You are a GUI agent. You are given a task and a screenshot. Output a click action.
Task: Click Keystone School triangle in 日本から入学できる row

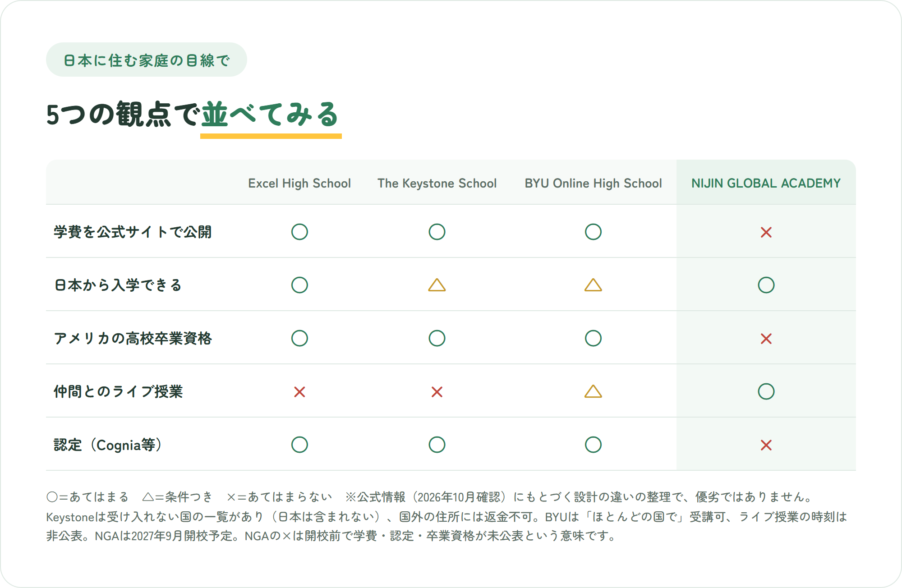tap(437, 285)
